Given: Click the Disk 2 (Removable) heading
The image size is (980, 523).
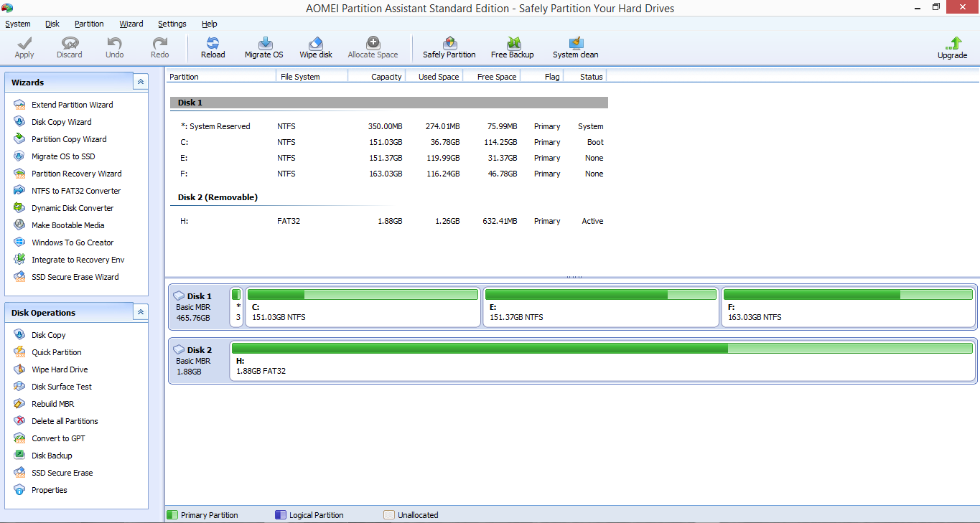Looking at the screenshot, I should [x=218, y=197].
